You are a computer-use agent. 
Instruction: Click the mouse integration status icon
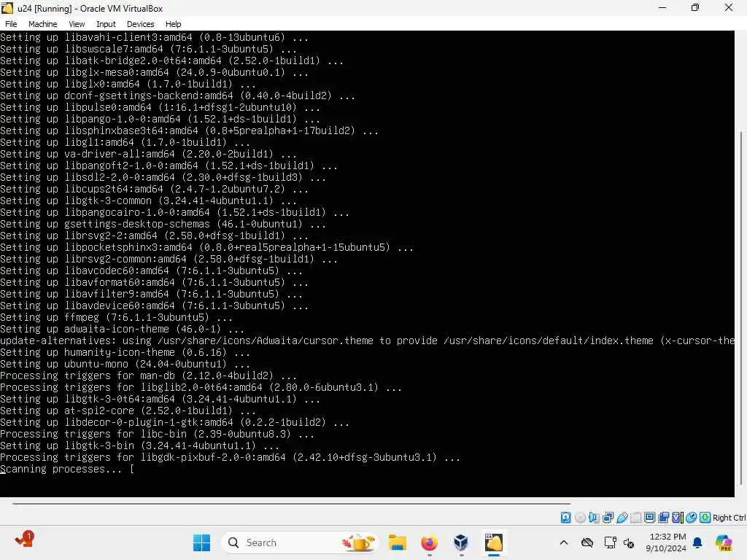[692, 518]
